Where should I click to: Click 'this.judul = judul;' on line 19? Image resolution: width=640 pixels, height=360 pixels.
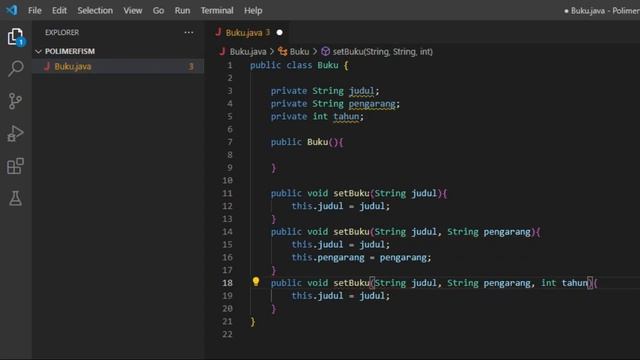click(340, 296)
